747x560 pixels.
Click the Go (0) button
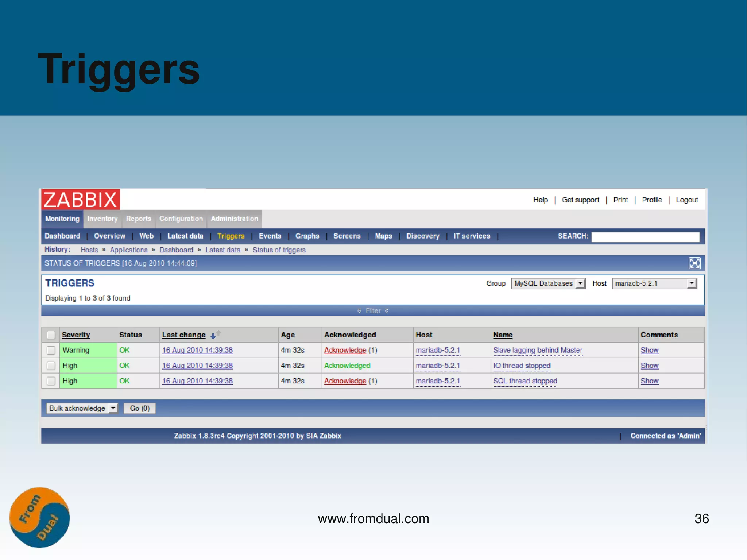(x=140, y=408)
